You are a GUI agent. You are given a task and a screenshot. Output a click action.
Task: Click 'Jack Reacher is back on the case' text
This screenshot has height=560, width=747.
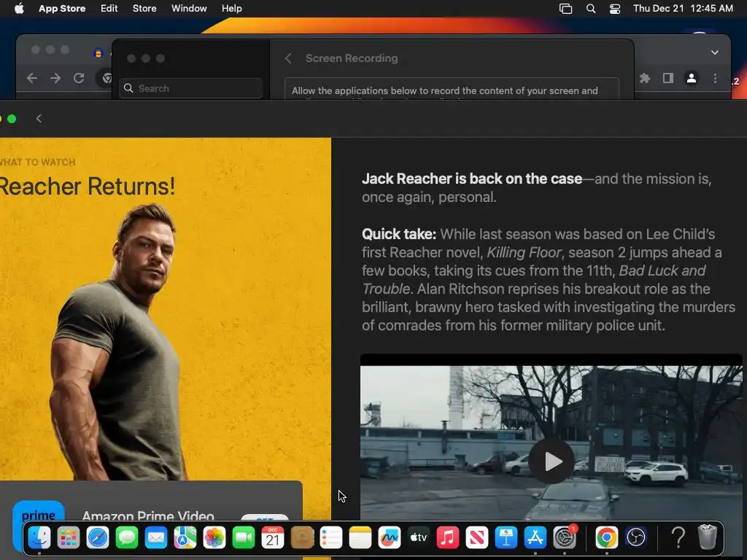[472, 179]
